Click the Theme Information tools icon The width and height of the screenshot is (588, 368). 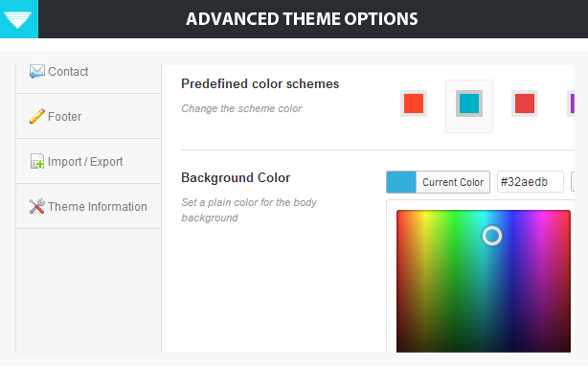36,206
